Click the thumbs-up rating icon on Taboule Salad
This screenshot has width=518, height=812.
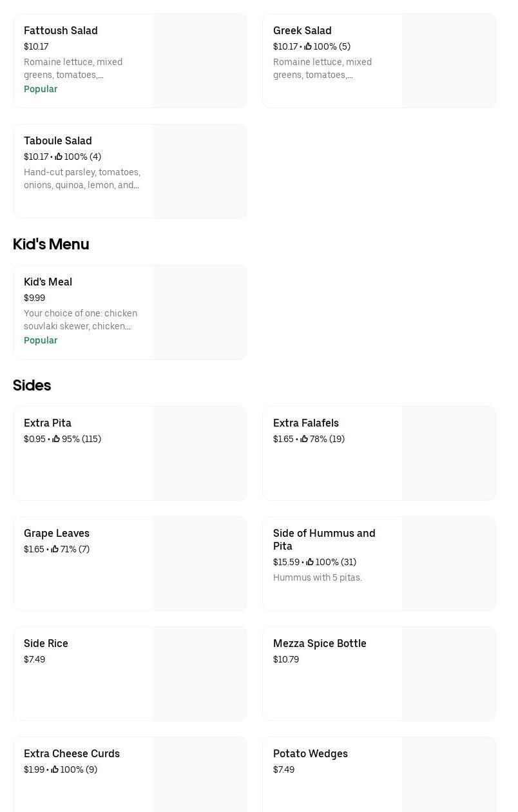pos(59,157)
